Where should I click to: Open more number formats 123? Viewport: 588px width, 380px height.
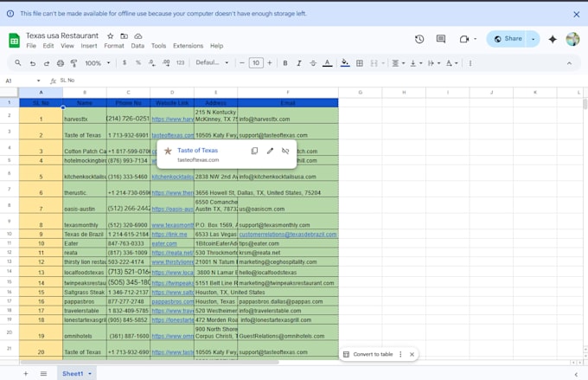point(181,62)
